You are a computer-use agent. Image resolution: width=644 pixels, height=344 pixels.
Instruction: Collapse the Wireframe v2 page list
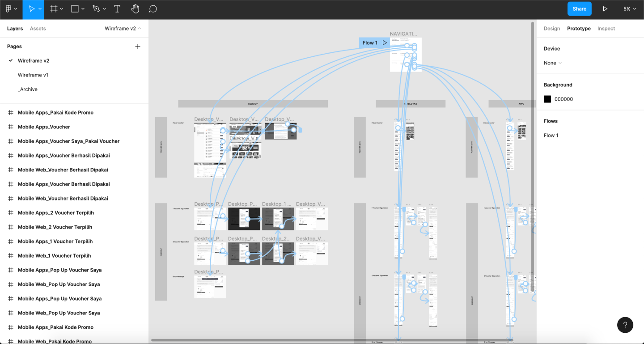click(x=123, y=29)
